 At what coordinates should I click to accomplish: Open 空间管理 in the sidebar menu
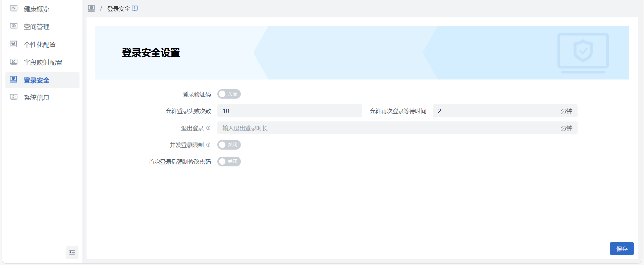pyautogui.click(x=37, y=27)
